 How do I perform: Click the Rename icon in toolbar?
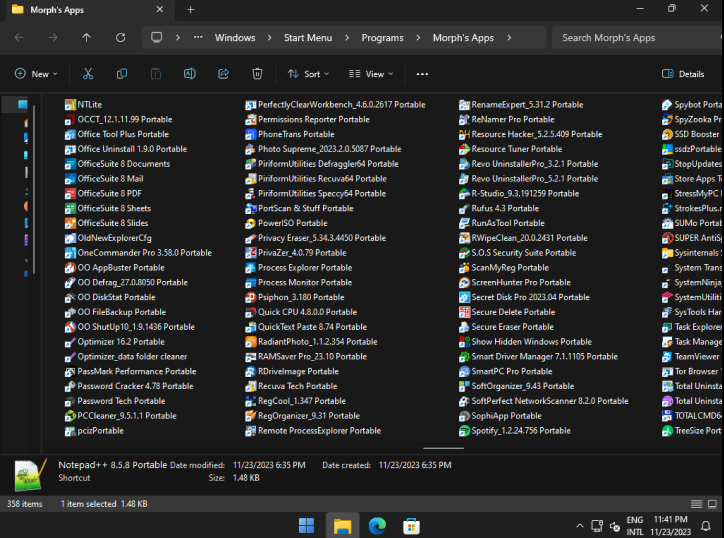point(190,74)
